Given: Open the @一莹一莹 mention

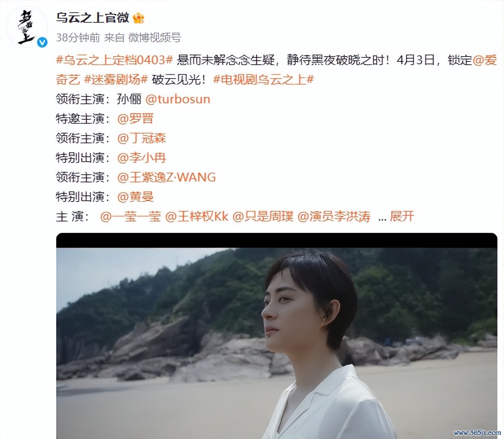Looking at the screenshot, I should point(131,216).
